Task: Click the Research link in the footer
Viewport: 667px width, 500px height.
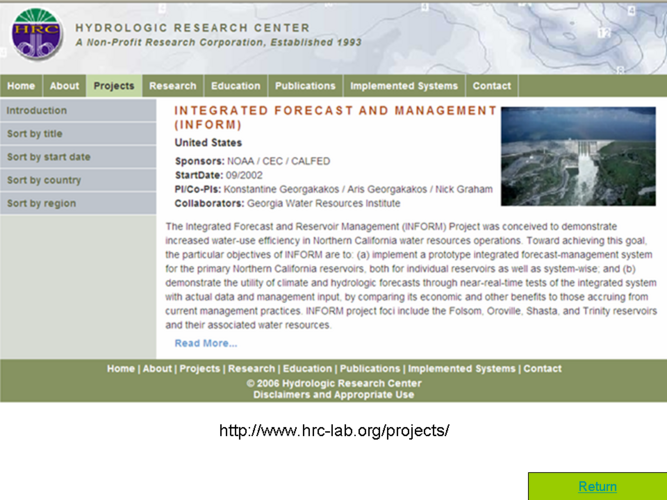Action: click(251, 369)
